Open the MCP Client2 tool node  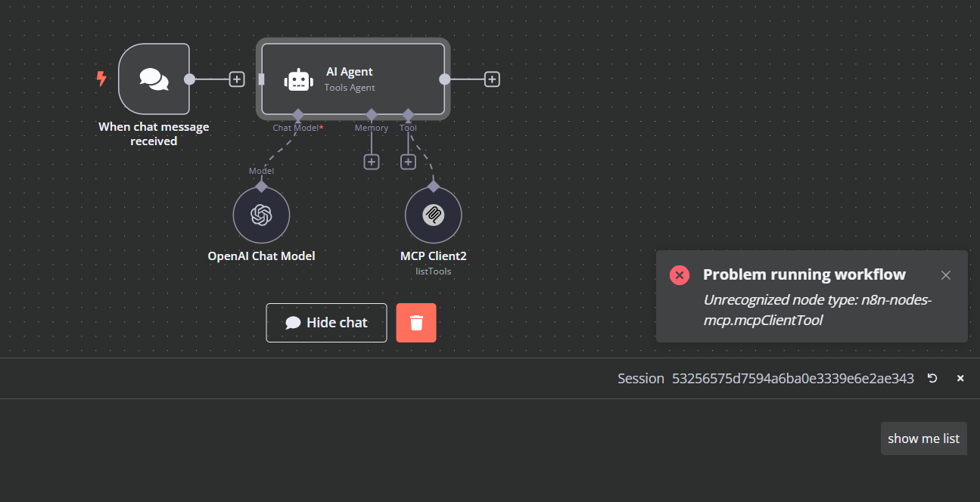tap(433, 215)
